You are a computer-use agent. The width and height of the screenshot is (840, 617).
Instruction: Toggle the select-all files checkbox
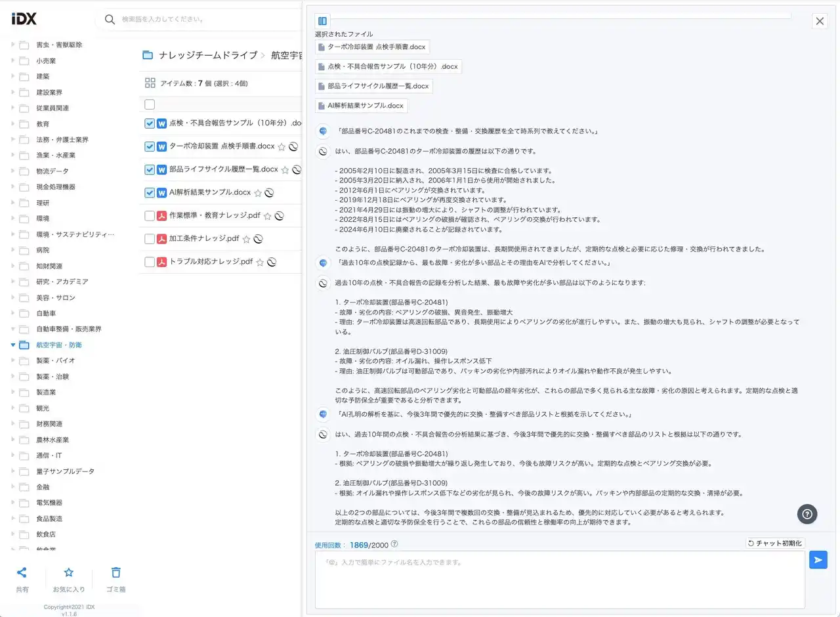[x=150, y=104]
